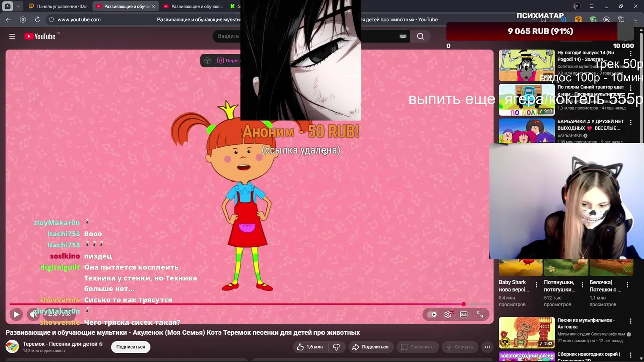Open options for Белочка video

point(628,285)
